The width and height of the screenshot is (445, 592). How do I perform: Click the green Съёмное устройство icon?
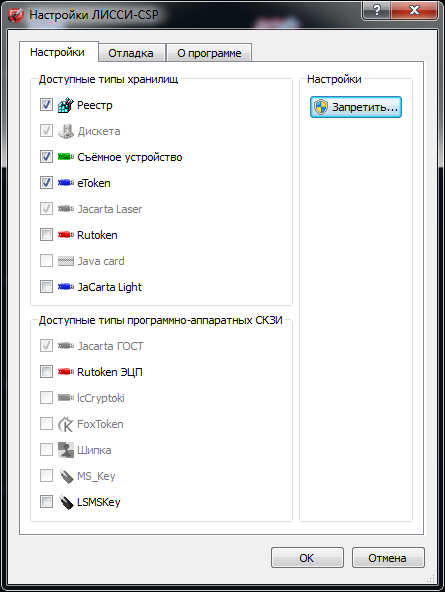[66, 157]
